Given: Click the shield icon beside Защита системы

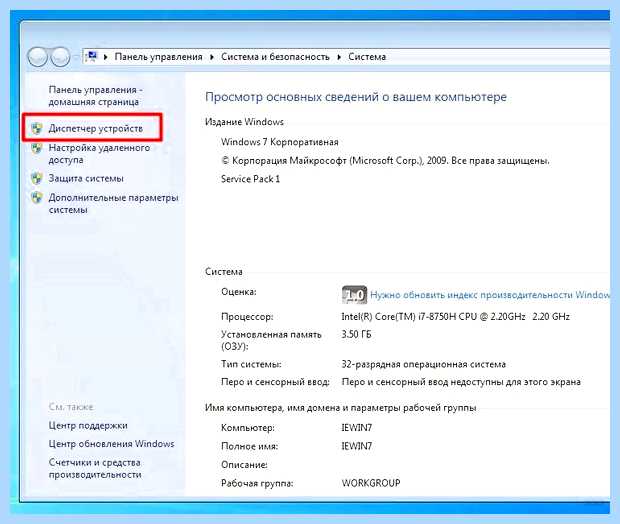Looking at the screenshot, I should click(37, 178).
